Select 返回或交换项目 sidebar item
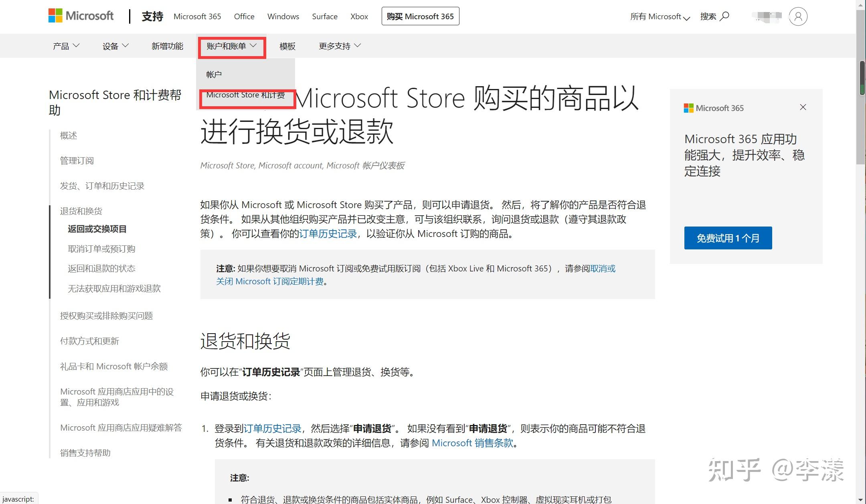This screenshot has width=866, height=504. [x=97, y=229]
